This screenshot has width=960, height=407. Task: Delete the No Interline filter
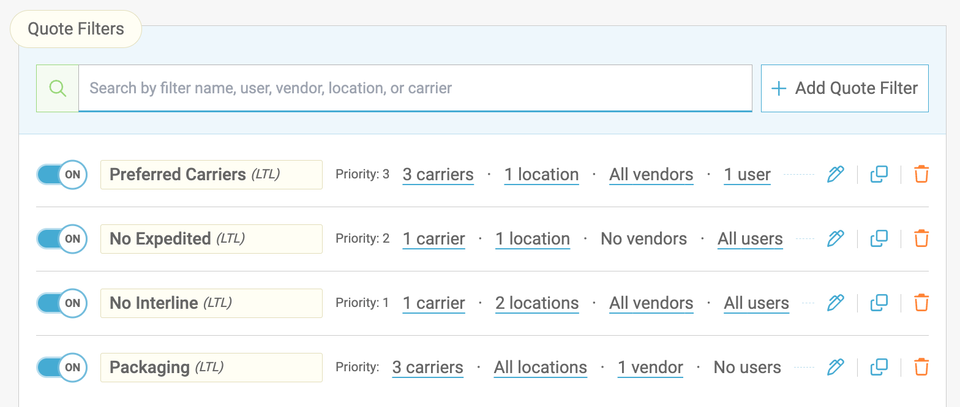coord(921,303)
